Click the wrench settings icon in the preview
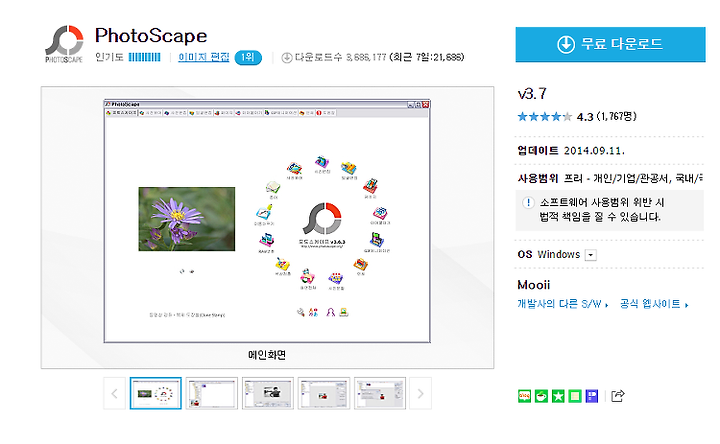The image size is (720, 444). point(301,313)
